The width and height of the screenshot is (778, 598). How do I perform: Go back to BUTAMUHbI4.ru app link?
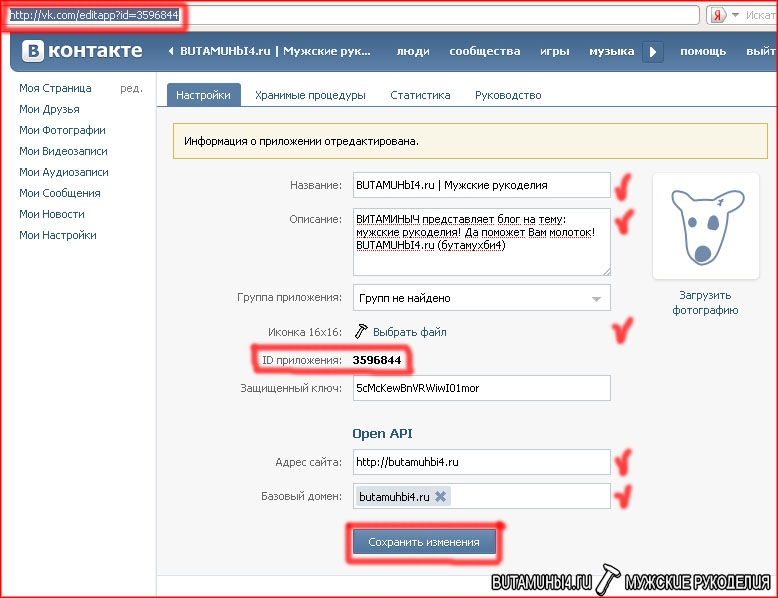269,51
